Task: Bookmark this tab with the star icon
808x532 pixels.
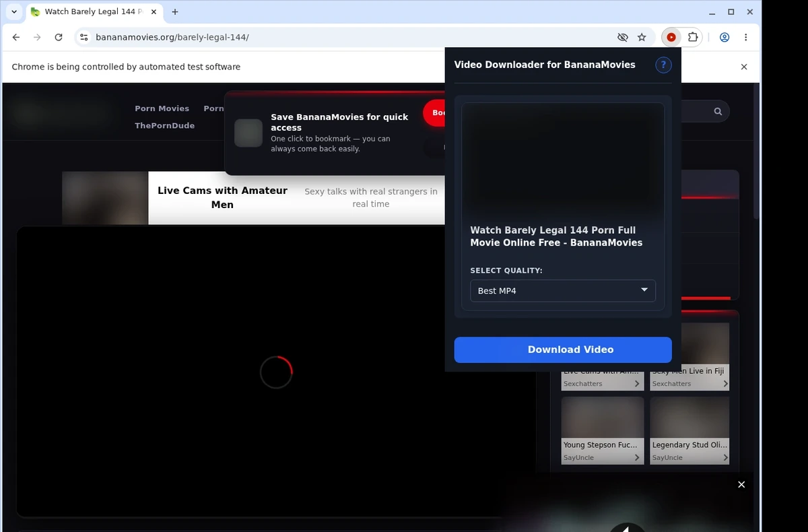Action: 642,38
